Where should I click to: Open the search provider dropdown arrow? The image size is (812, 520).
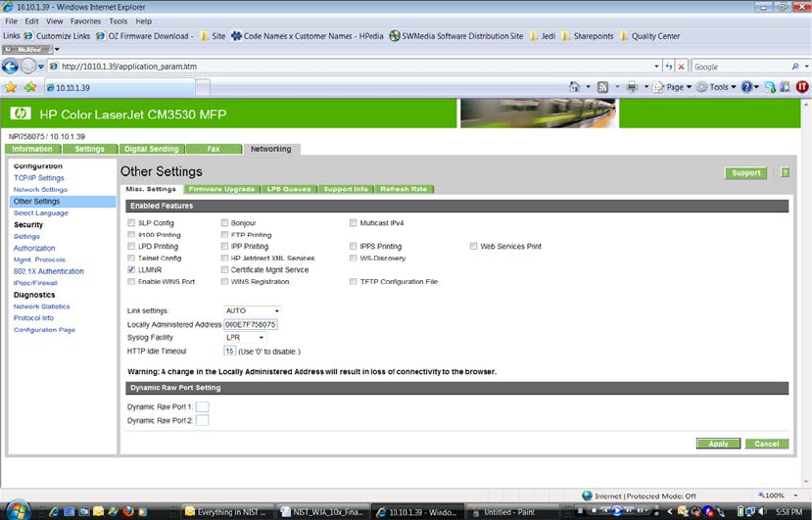click(806, 67)
